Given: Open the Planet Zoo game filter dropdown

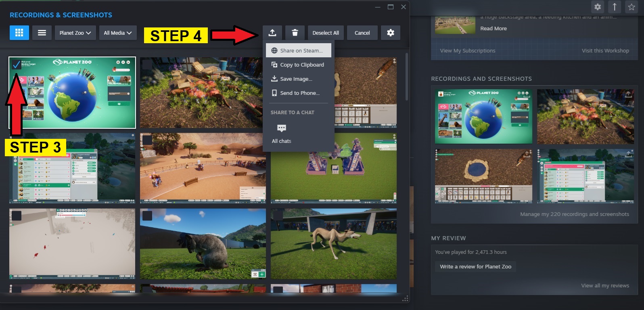Looking at the screenshot, I should point(75,33).
